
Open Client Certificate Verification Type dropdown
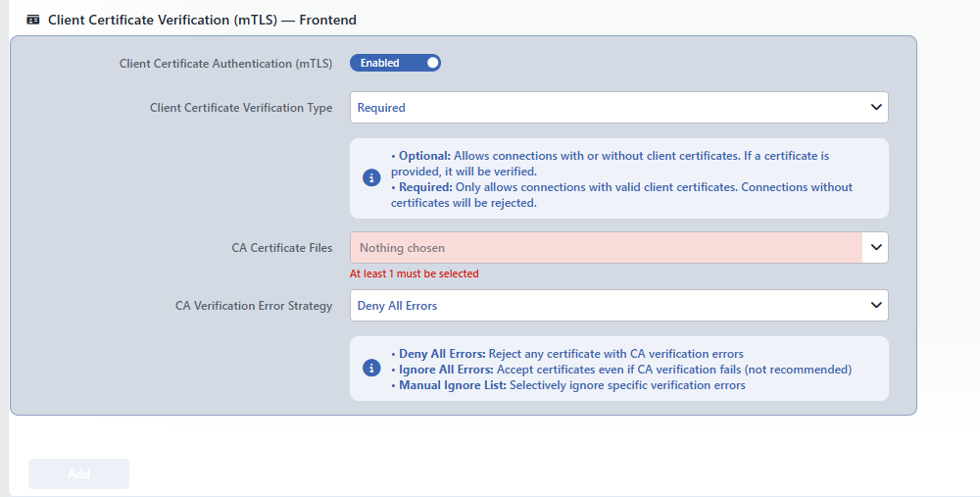pyautogui.click(x=618, y=108)
